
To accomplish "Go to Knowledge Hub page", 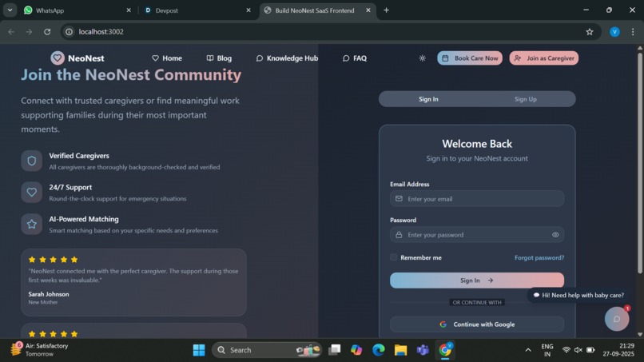I will tap(287, 58).
